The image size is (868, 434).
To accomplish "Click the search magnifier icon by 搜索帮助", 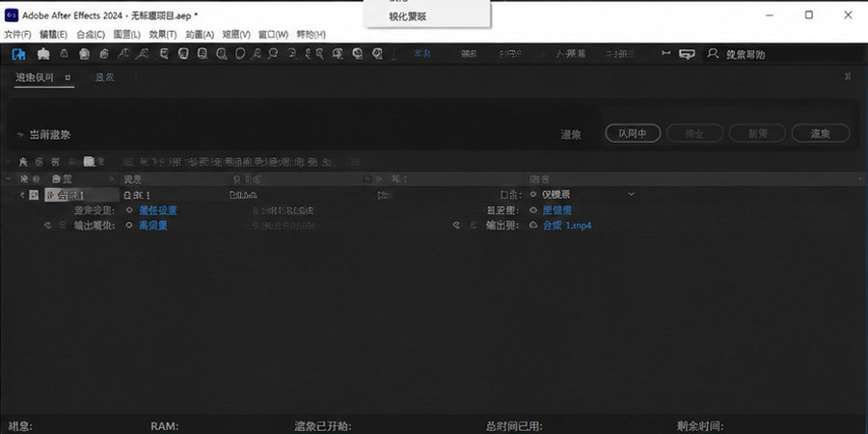I will pyautogui.click(x=713, y=54).
